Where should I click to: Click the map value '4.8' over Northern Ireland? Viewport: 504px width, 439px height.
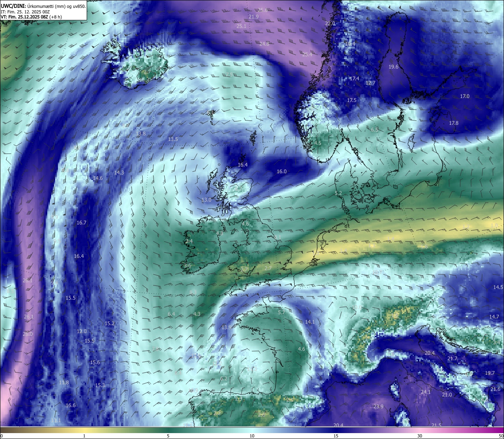click(x=220, y=233)
